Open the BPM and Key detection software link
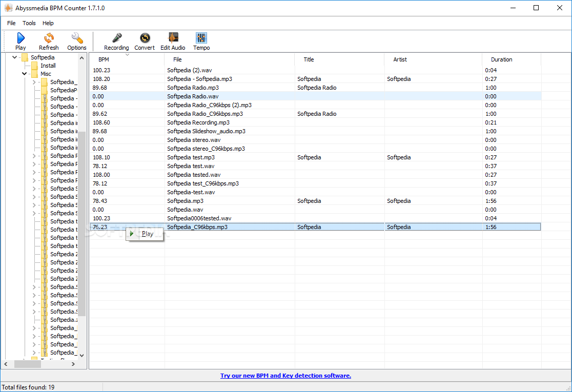 coord(285,376)
